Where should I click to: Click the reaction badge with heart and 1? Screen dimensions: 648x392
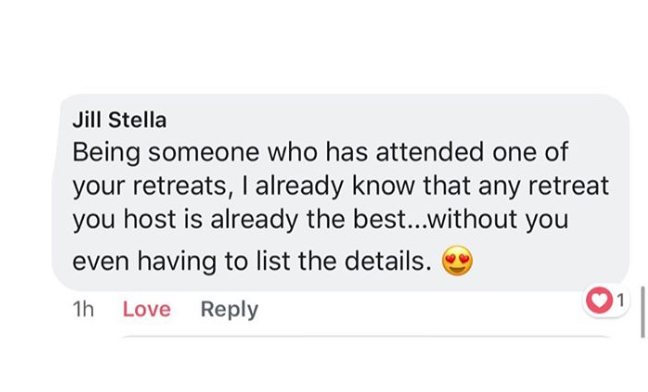[x=606, y=301]
